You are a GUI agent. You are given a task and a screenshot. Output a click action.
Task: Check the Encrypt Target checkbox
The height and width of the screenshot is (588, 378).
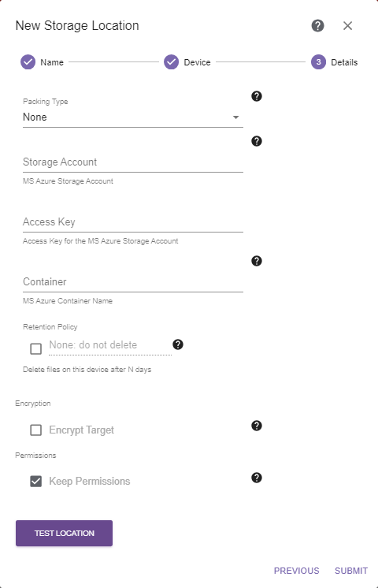pyautogui.click(x=36, y=430)
